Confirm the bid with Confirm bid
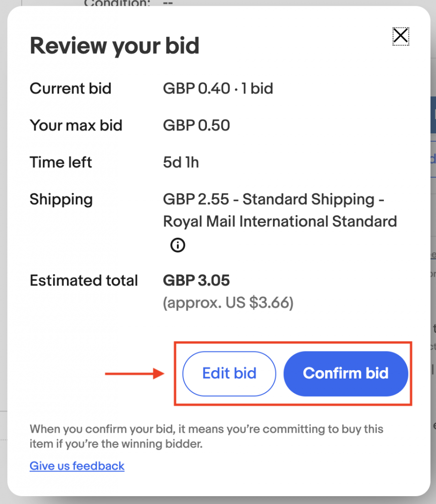 (x=346, y=374)
